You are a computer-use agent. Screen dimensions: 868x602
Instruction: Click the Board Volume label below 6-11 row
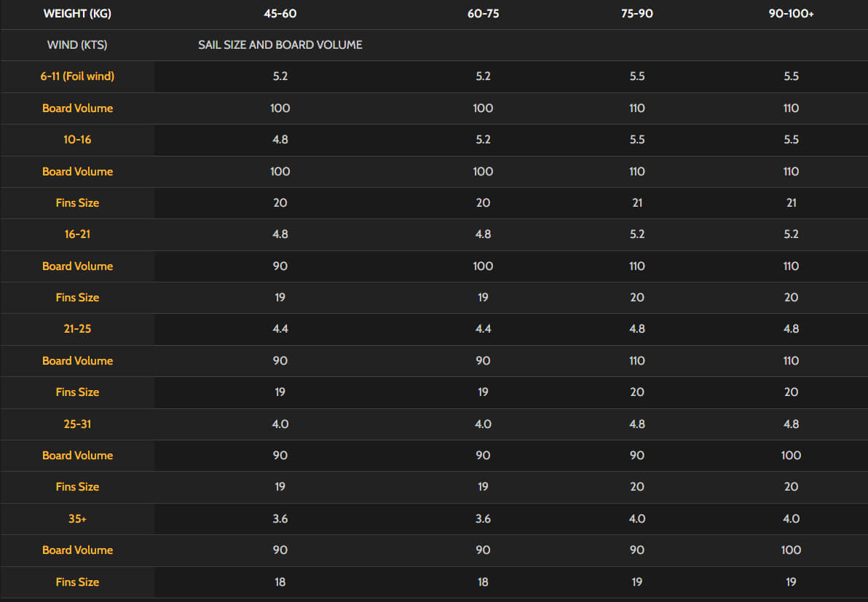pos(77,108)
